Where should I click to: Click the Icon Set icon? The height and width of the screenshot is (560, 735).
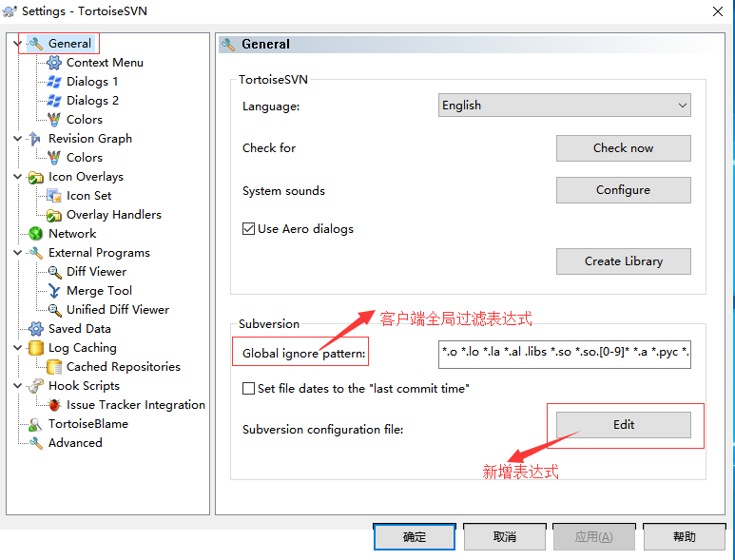tap(54, 196)
